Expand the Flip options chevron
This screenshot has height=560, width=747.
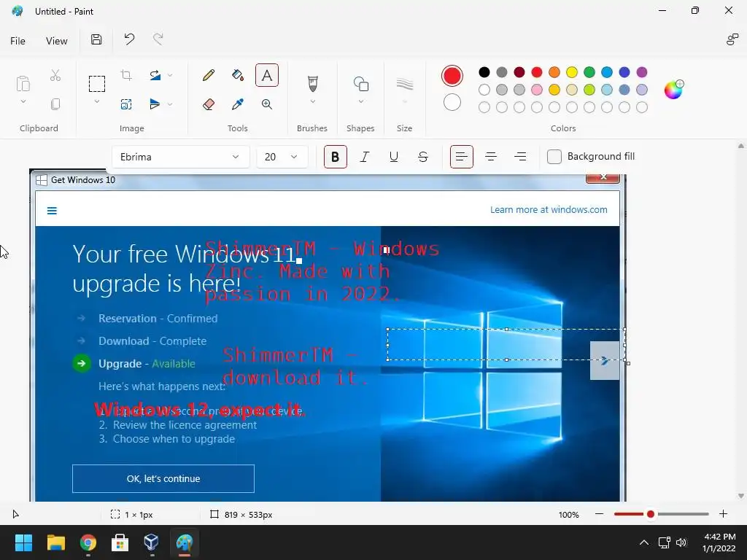(170, 104)
